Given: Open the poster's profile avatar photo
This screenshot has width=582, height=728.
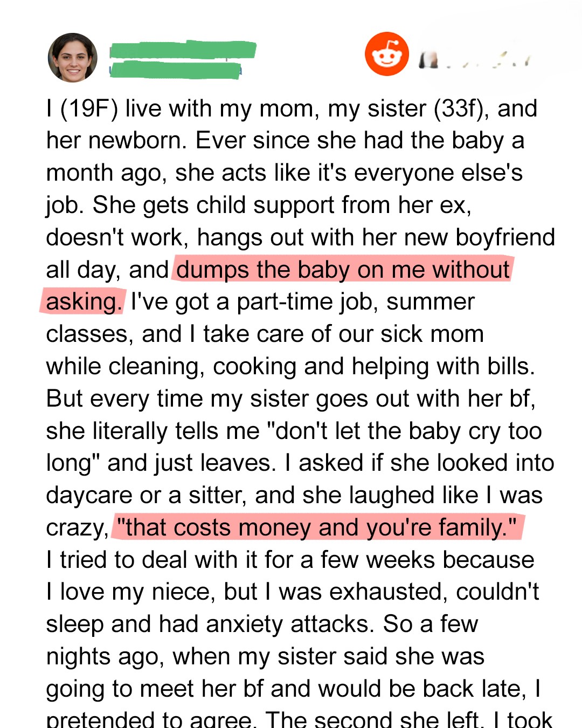Looking at the screenshot, I should point(72,58).
